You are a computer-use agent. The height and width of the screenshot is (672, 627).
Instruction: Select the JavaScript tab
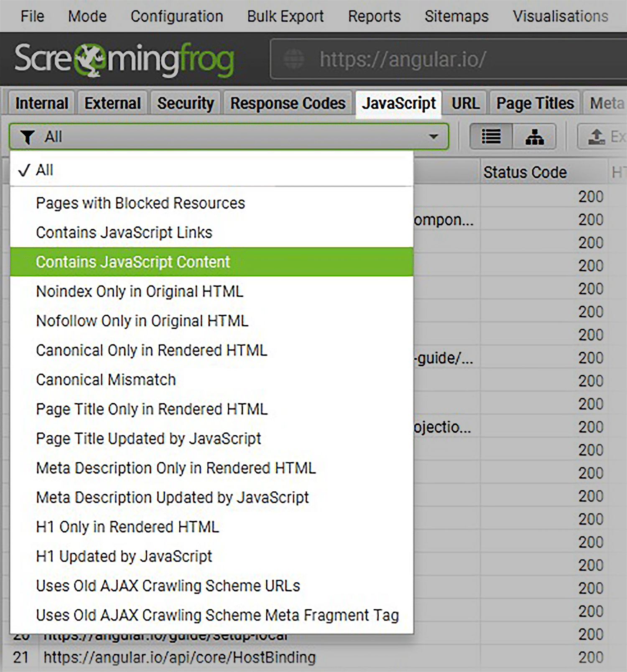[399, 104]
